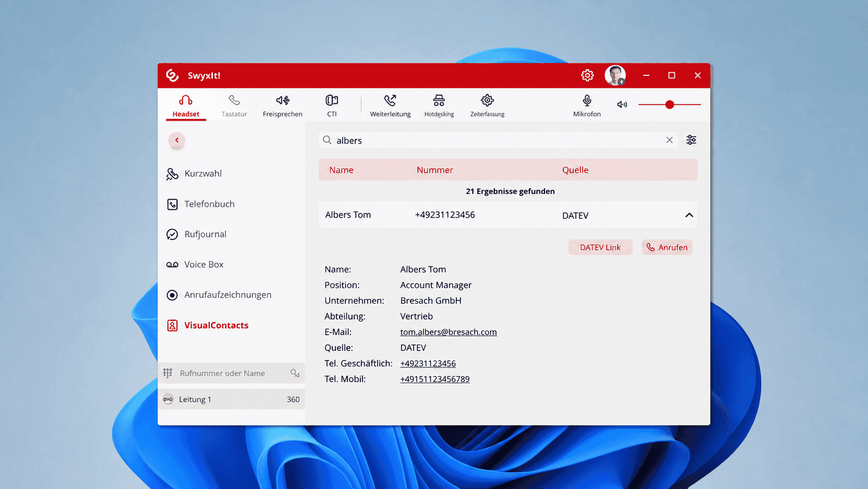Open Kurzwahl speed dial
868x489 pixels.
[x=194, y=174]
